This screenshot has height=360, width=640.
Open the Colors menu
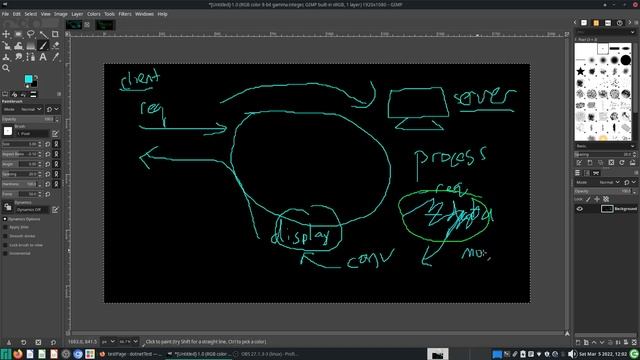click(x=93, y=14)
